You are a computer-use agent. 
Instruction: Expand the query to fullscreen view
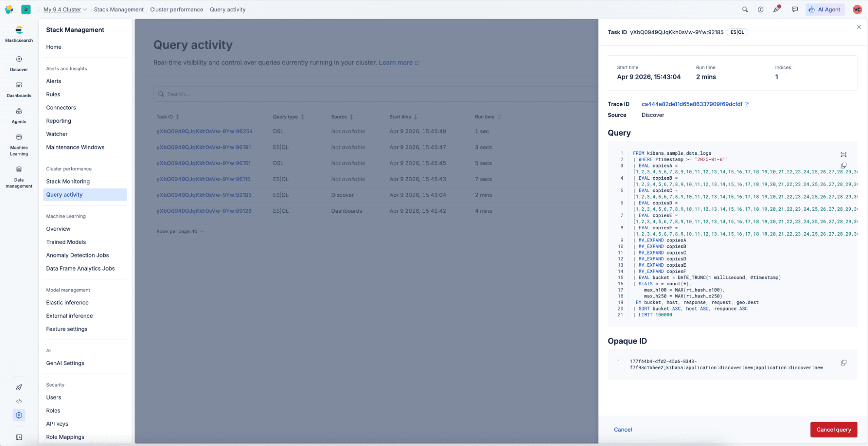844,154
